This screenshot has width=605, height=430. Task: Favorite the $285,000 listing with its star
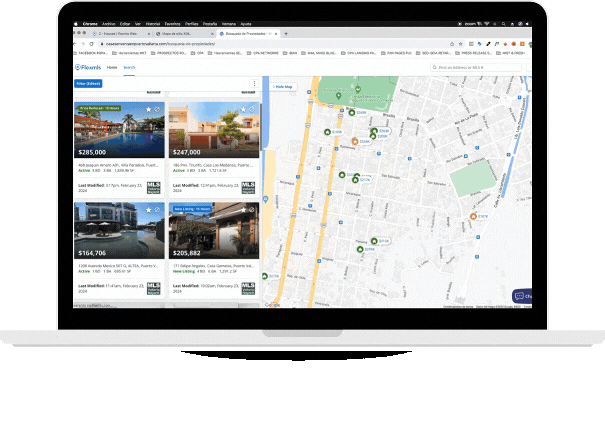pyautogui.click(x=148, y=108)
